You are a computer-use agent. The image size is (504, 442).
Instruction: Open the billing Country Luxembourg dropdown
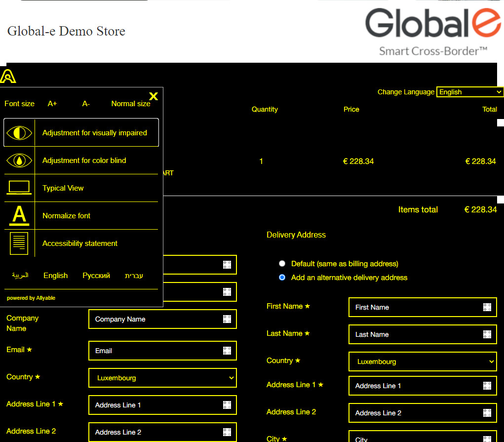162,378
